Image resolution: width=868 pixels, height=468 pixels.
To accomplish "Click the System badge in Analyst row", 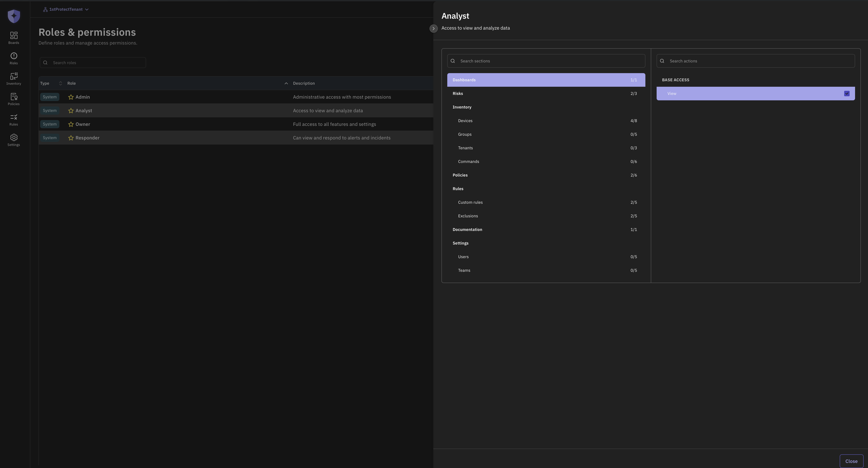I will 50,110.
